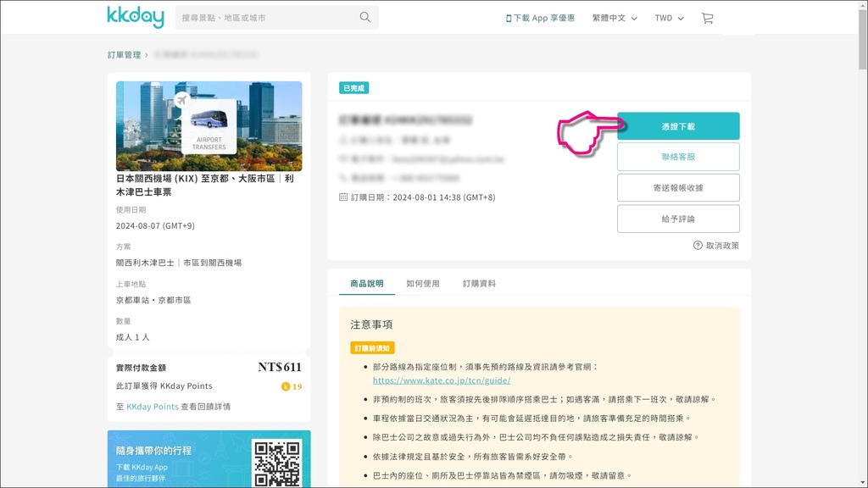Select the 商品說明 tab
This screenshot has width=868, height=488.
(x=366, y=283)
